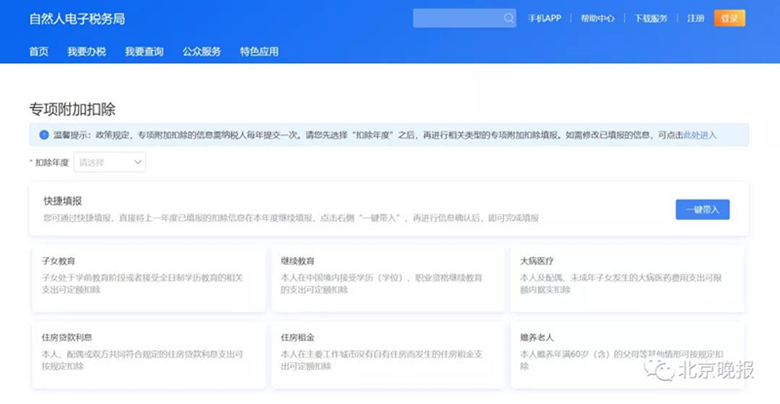Image resolution: width=780 pixels, height=404 pixels.
Task: Click the blue info icon in notice bar
Action: pyautogui.click(x=44, y=135)
